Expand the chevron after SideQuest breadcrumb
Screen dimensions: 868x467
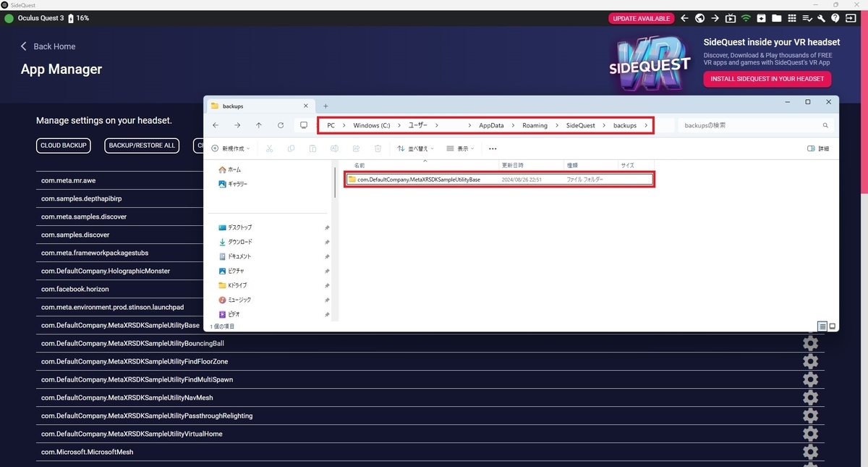tap(605, 125)
